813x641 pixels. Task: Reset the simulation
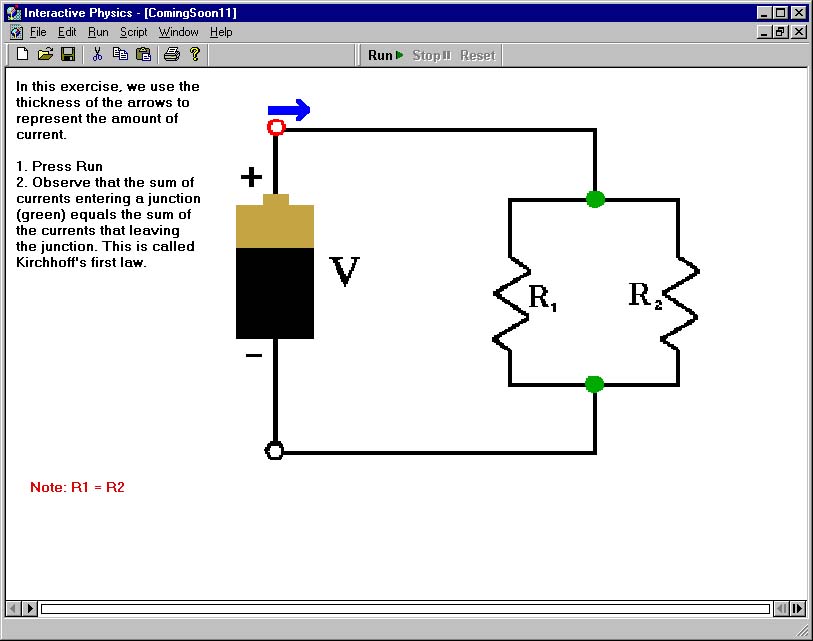click(478, 55)
